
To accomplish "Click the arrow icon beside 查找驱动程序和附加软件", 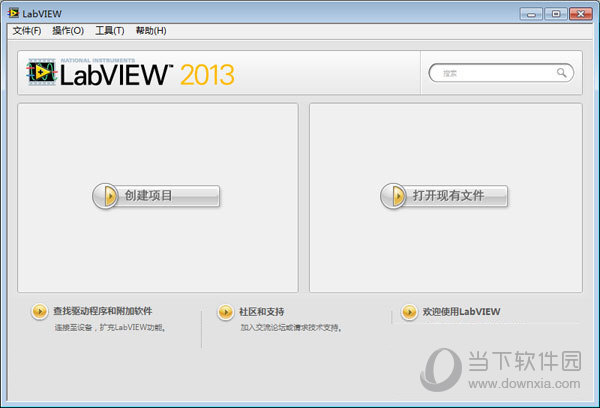I will pos(39,312).
